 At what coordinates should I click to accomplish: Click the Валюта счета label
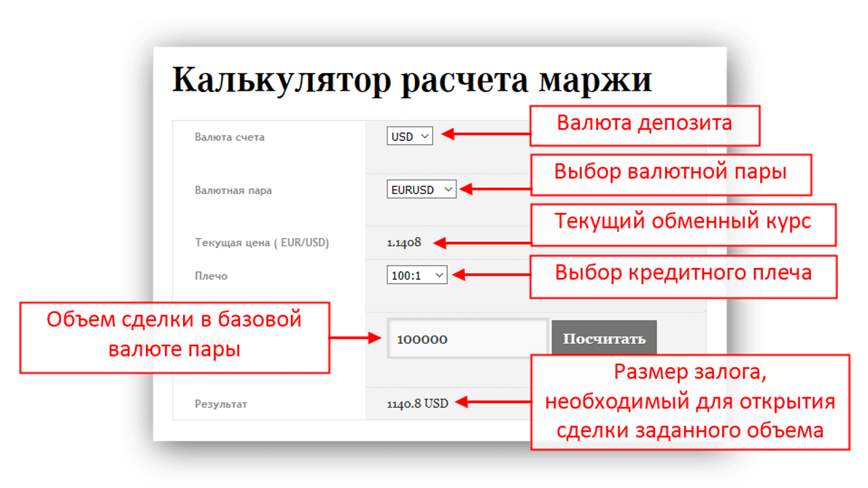229,137
